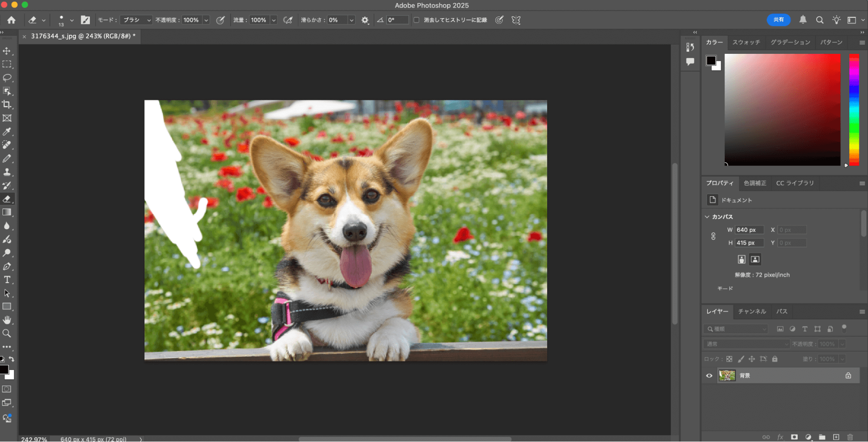Select the Object Selection tool

7,91
